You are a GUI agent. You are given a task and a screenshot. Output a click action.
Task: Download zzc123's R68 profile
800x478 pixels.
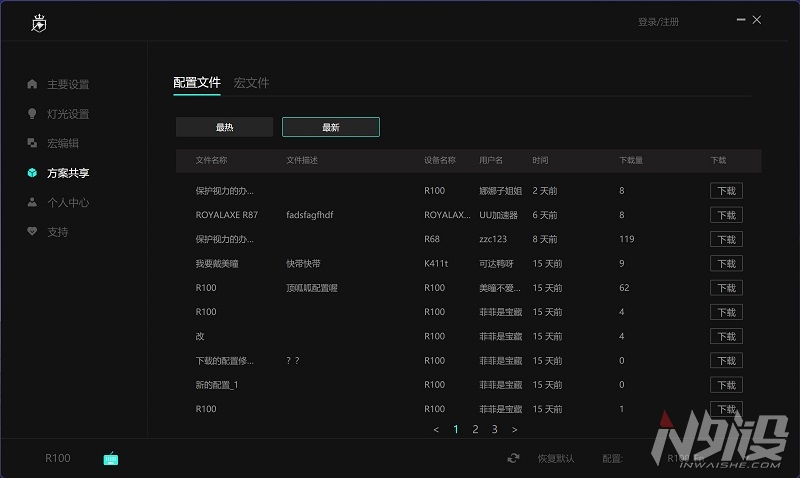coord(727,239)
